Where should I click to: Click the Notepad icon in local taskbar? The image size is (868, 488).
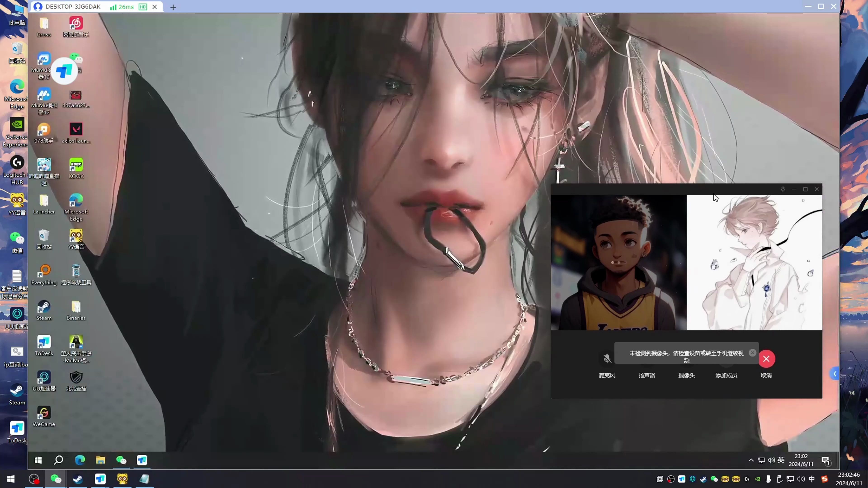click(144, 479)
